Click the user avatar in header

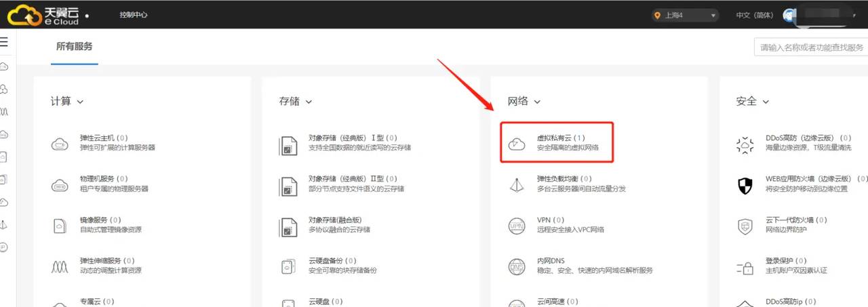(x=789, y=15)
